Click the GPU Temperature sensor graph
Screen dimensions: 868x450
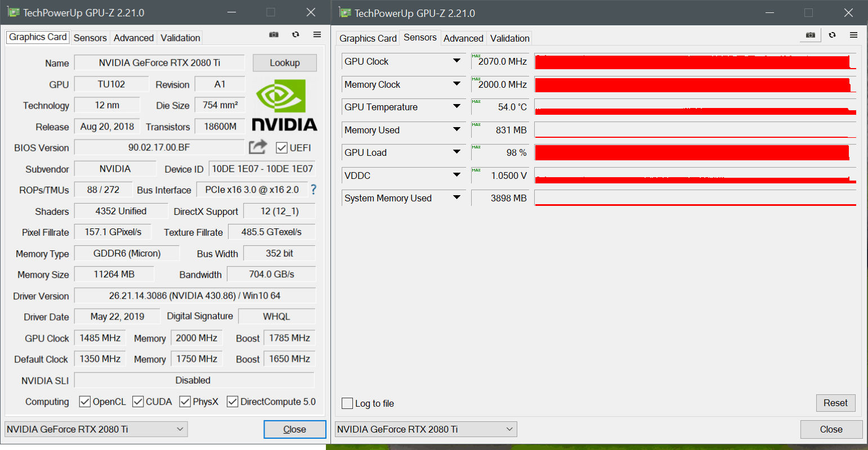point(695,107)
